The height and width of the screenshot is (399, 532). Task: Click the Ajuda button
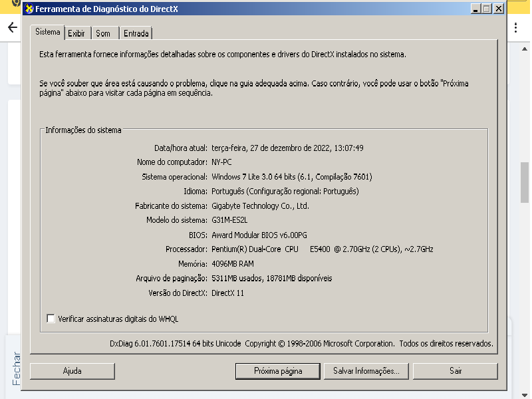[x=72, y=371]
